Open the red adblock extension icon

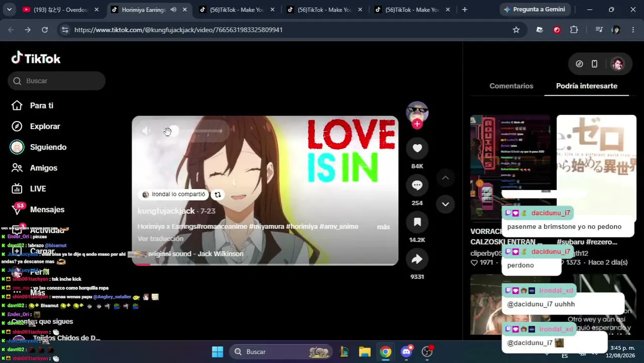coord(557,30)
